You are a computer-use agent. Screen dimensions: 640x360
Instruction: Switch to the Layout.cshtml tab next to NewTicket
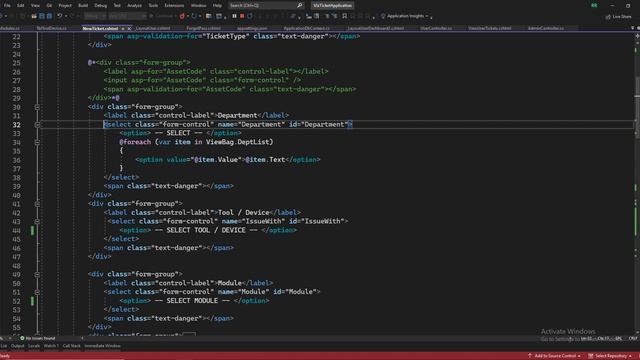(x=153, y=29)
